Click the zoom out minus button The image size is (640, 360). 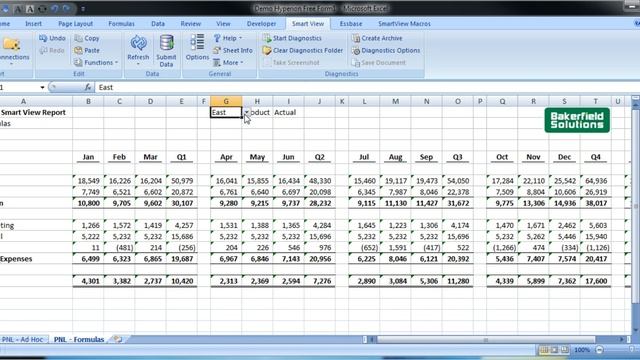pos(599,350)
